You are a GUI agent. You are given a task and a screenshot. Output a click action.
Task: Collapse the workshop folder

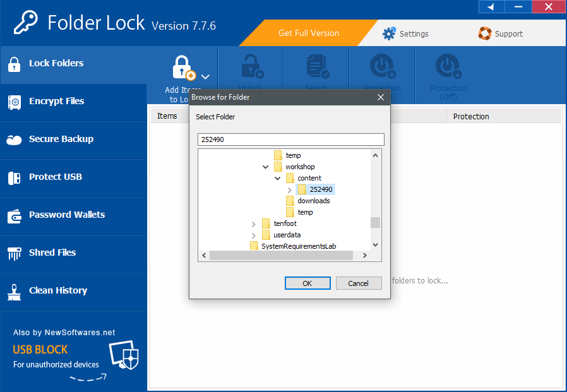click(x=265, y=167)
